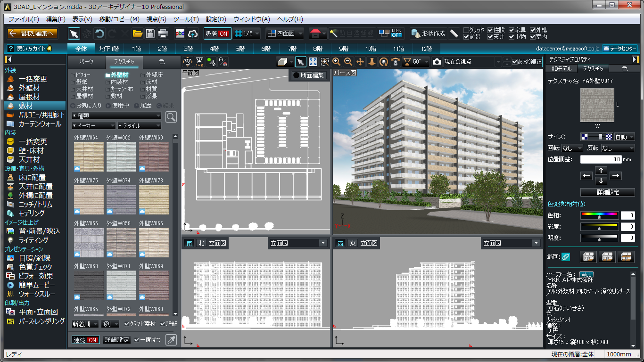The image size is (644, 362).
Task: Toggle the グリッド checkbox
Action: click(466, 30)
